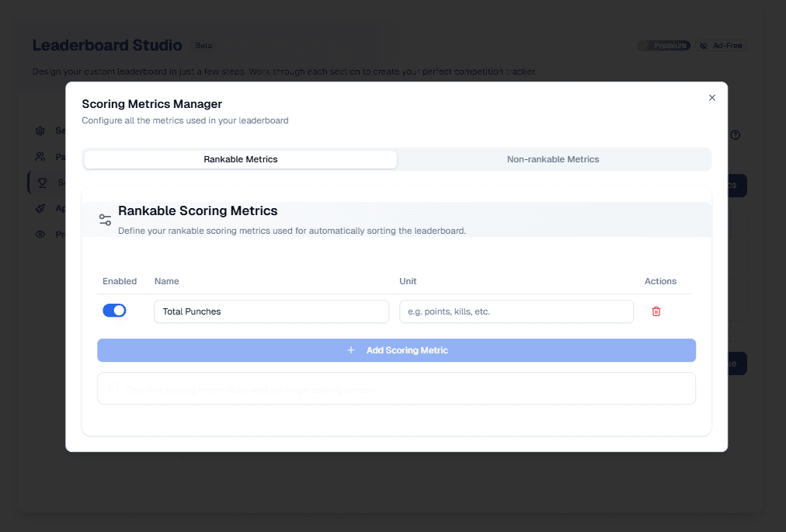Image resolution: width=786 pixels, height=532 pixels.
Task: Disable the Total Punches enabled toggle
Action: [114, 311]
